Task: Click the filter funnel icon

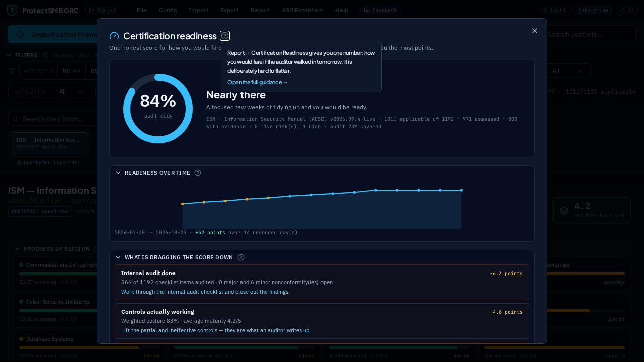Action: click(12, 71)
